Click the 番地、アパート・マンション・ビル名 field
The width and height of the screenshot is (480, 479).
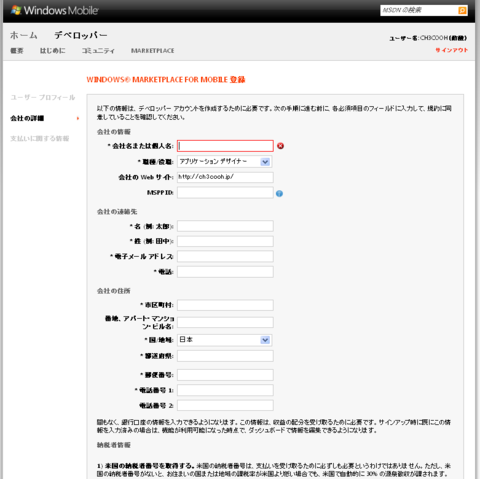[225, 322]
